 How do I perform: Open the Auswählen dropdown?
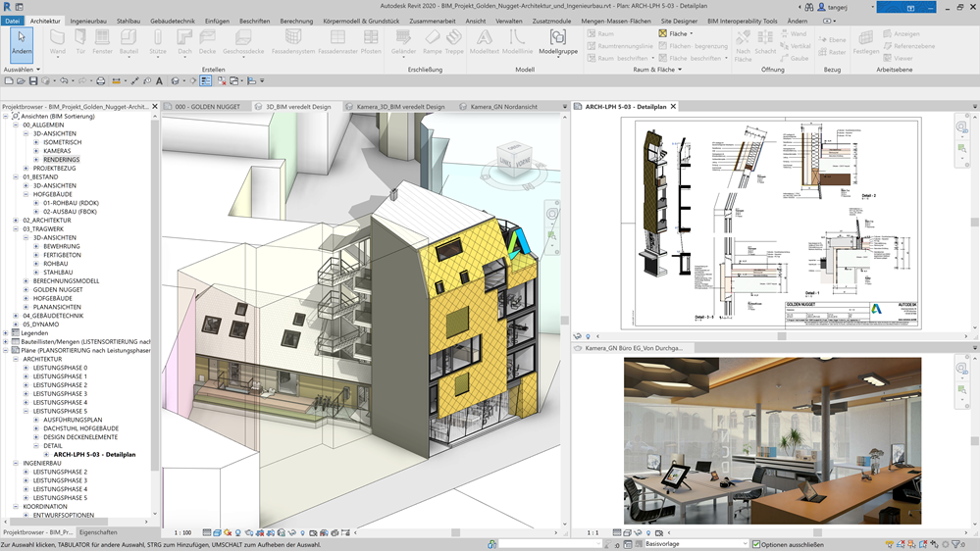tap(22, 70)
